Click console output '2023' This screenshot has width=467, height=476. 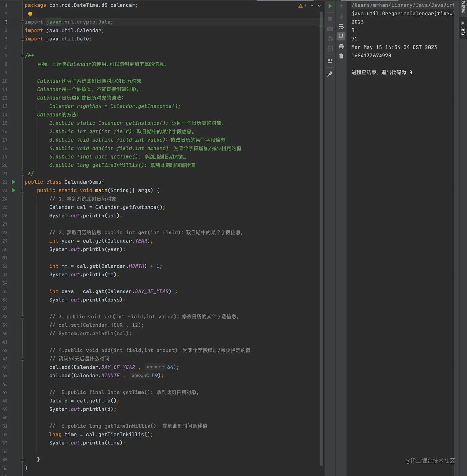pyautogui.click(x=358, y=22)
